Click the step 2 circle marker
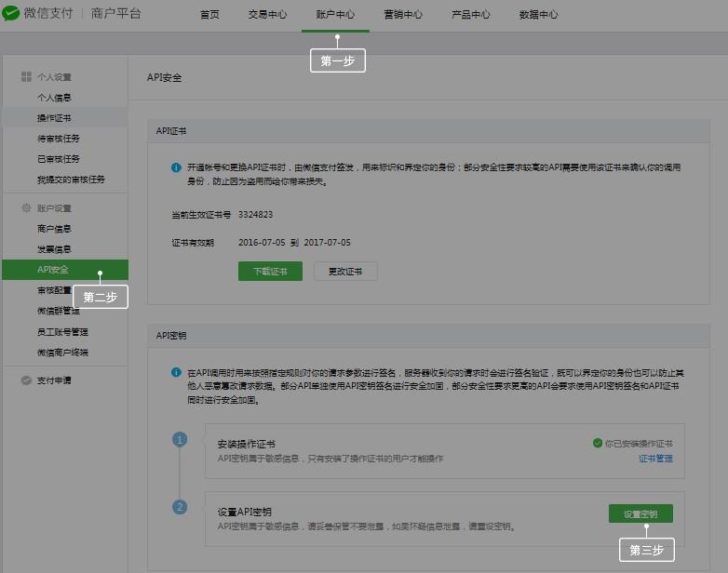This screenshot has height=573, width=728. point(180,507)
